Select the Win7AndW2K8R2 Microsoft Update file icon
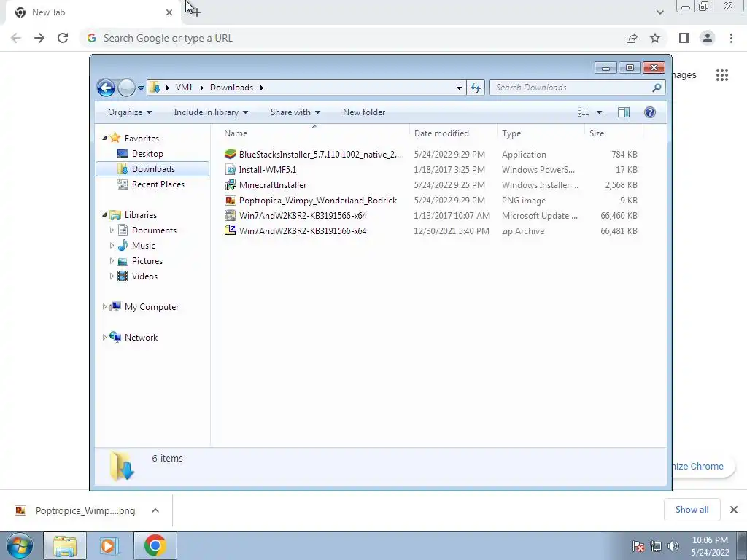 click(231, 216)
